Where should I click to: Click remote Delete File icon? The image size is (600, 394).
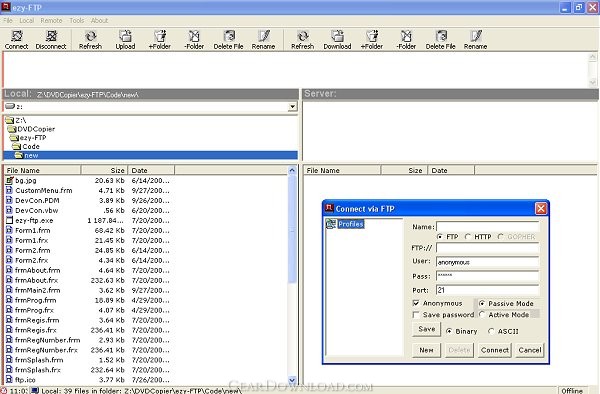click(440, 40)
